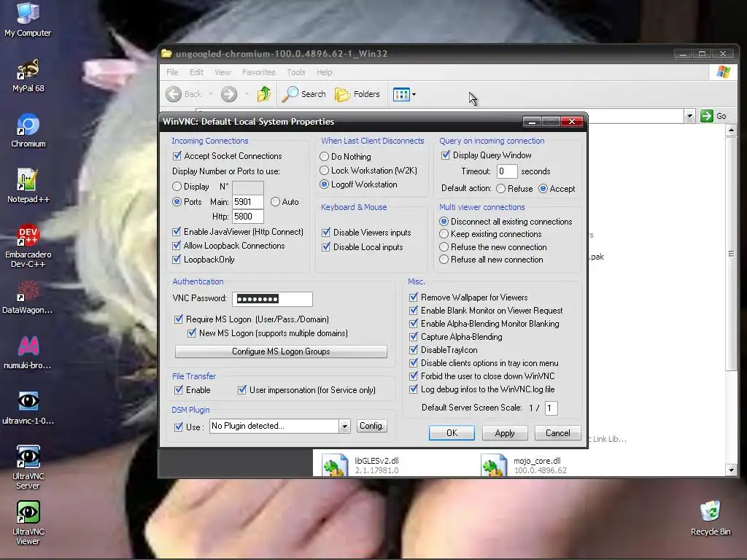Toggle Allow Loopback Connections
Screen dimensions: 747x560
[177, 245]
